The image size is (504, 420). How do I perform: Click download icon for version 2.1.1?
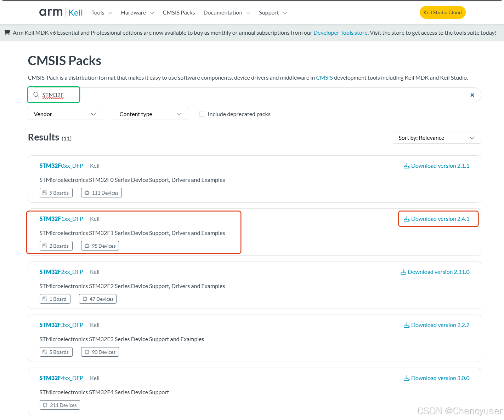click(x=407, y=166)
